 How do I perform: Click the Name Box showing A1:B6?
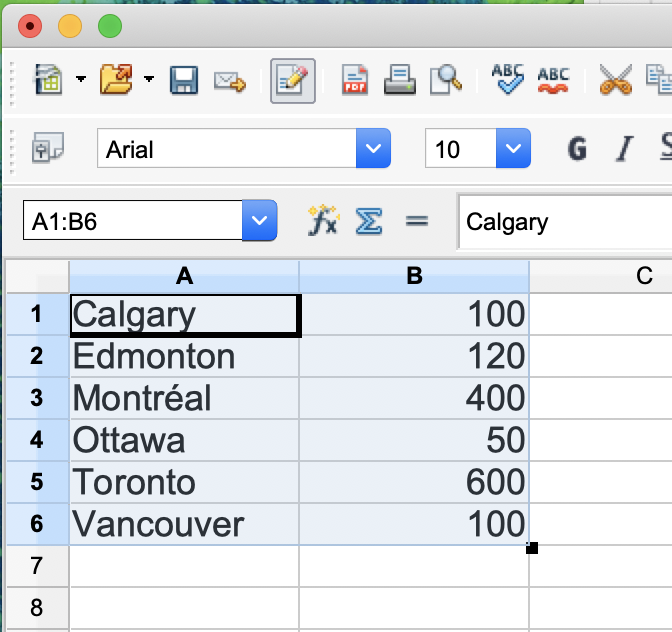tap(133, 220)
